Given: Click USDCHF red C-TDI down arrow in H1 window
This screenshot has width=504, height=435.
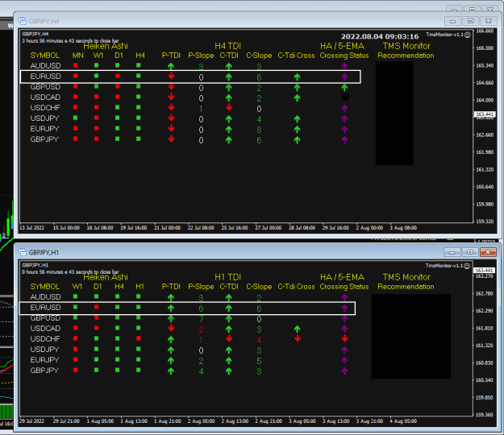Looking at the screenshot, I should point(229,338).
